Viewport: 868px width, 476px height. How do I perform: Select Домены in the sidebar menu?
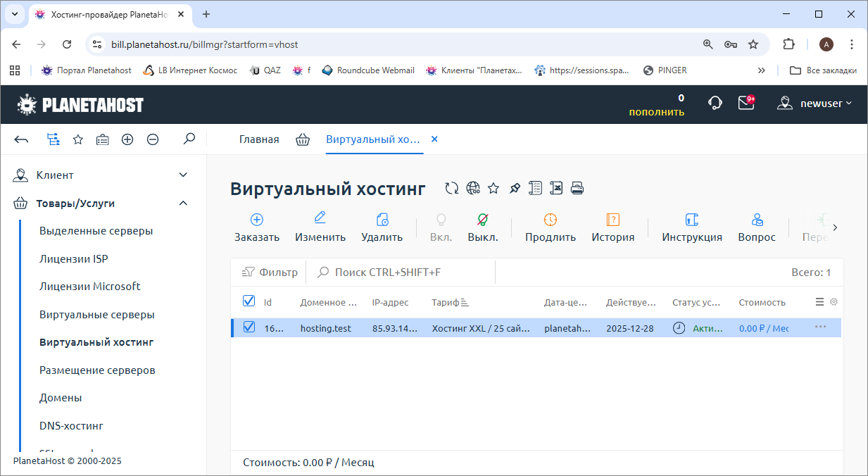coord(61,398)
